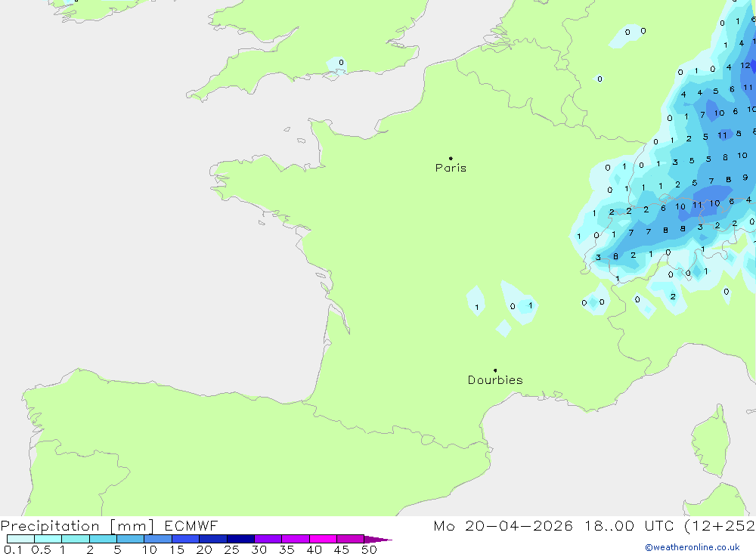Pick the 2–5 mm legend color swatch

[x=103, y=539]
